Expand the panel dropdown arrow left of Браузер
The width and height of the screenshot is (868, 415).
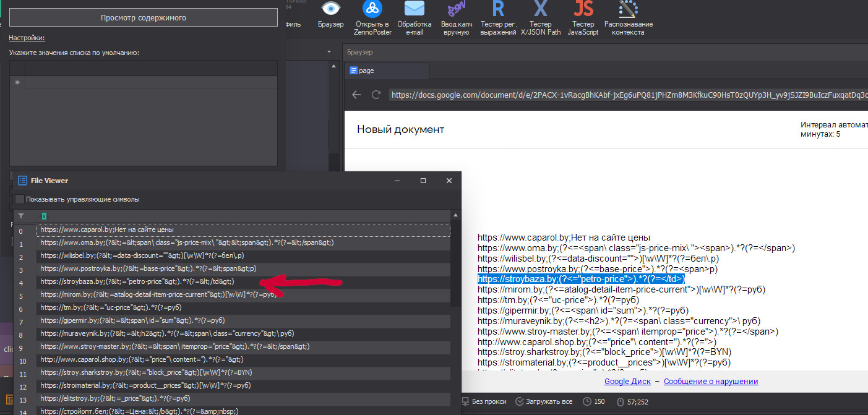[x=329, y=52]
